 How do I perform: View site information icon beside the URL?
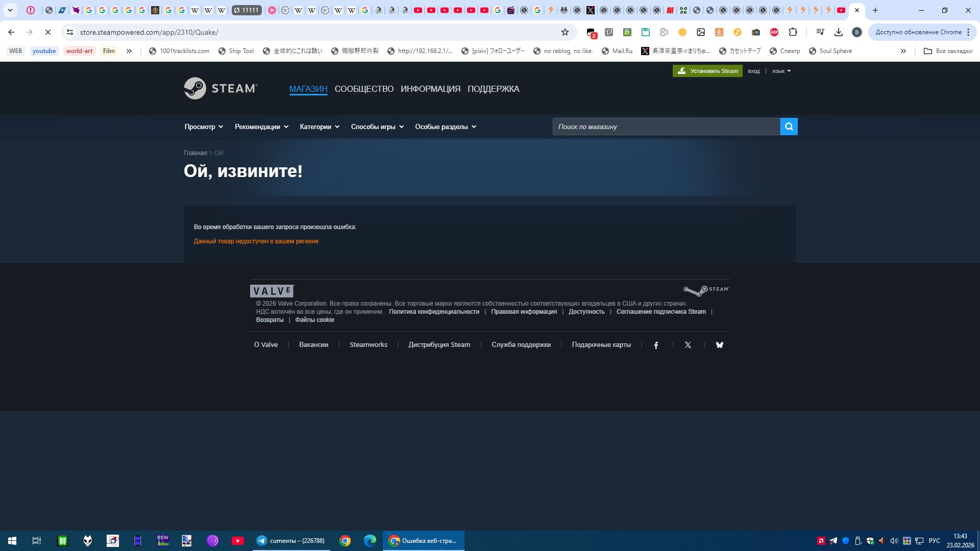coord(70,32)
